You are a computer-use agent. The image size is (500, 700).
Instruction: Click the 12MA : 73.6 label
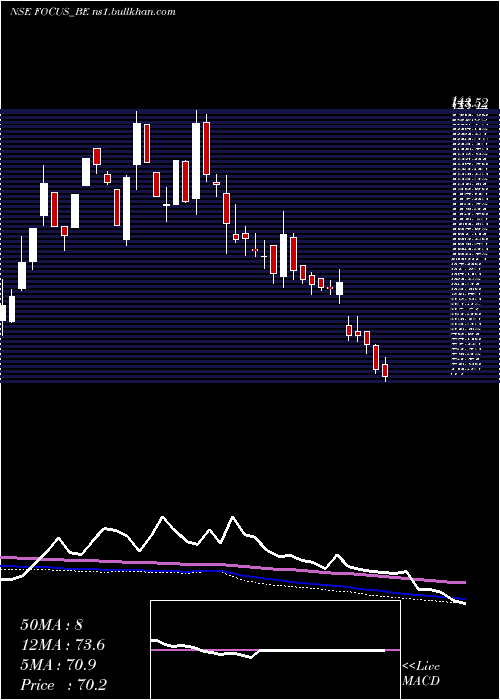tap(63, 645)
